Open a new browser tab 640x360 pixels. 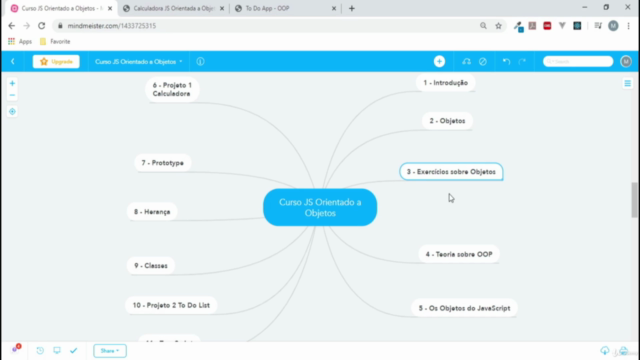[x=351, y=8]
